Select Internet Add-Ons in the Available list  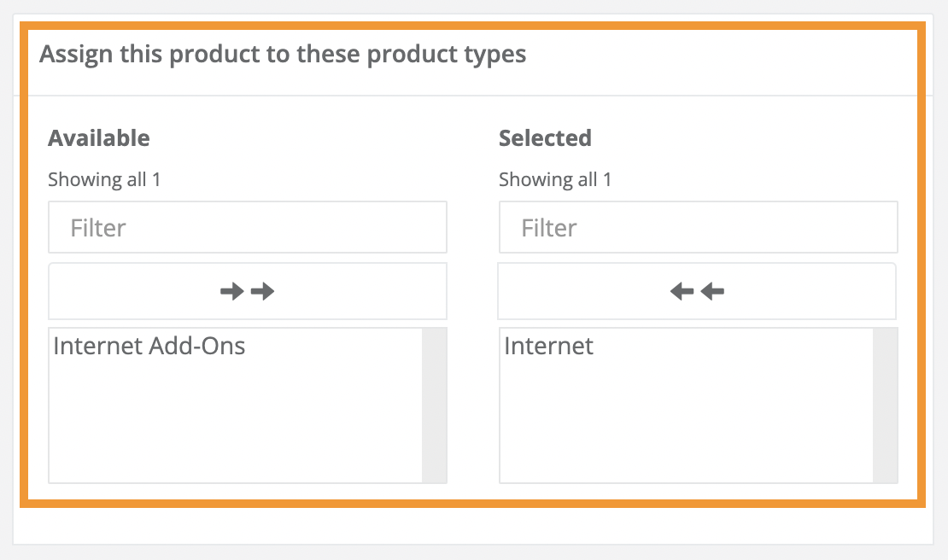click(x=149, y=346)
